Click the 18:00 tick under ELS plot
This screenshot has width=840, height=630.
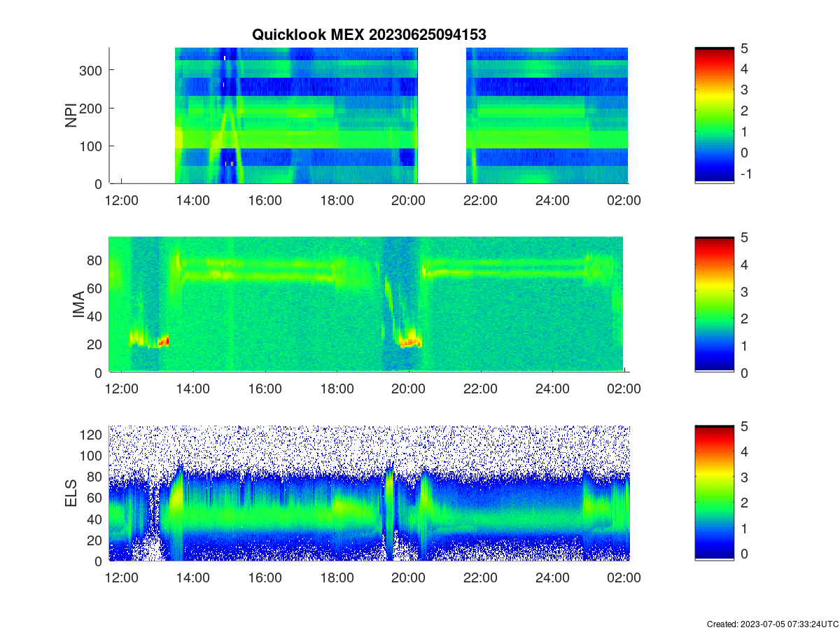[x=337, y=578]
